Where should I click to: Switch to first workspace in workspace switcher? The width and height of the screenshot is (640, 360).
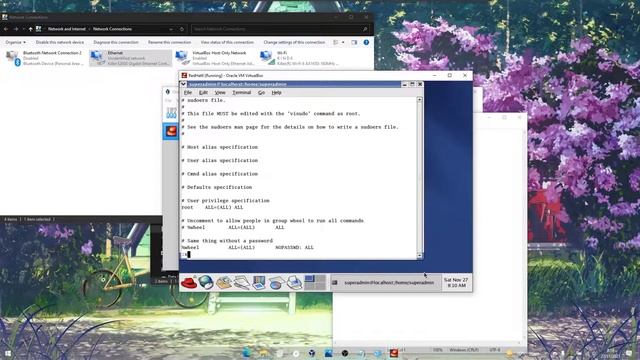[x=309, y=279]
